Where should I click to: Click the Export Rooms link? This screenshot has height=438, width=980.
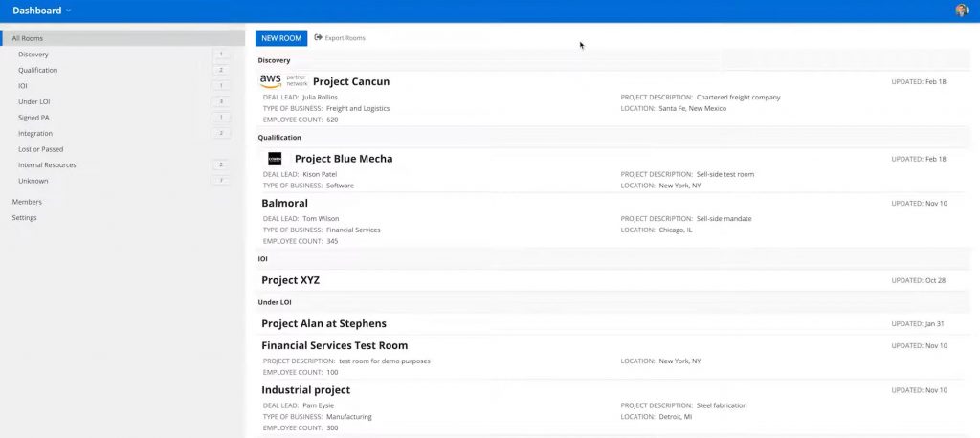[345, 38]
